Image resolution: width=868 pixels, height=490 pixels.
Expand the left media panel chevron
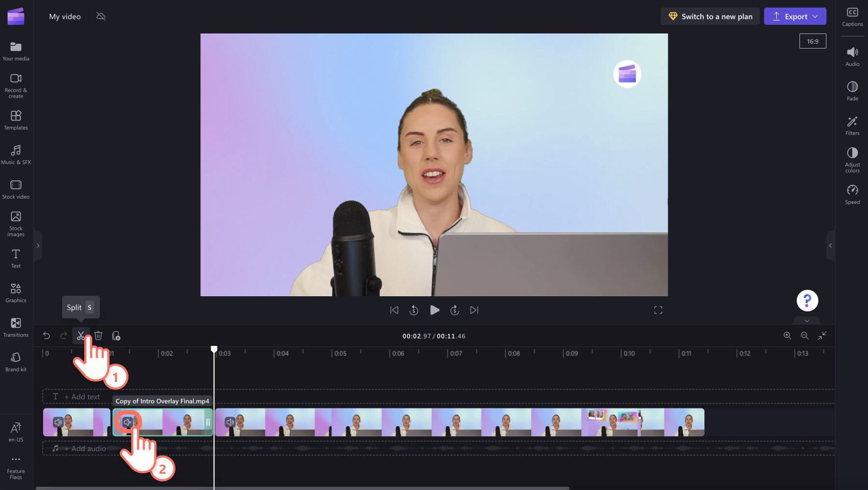pyautogui.click(x=38, y=245)
